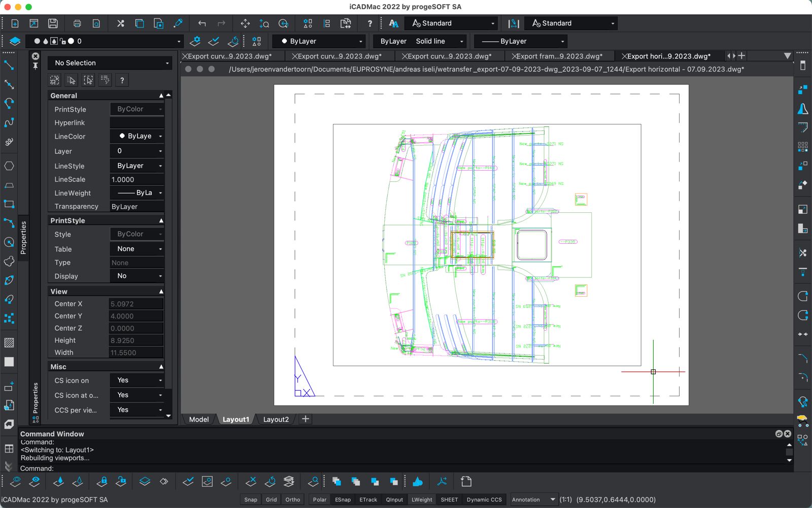Click the Match Properties brush icon
Viewport: 812px width, 508px height.
pyautogui.click(x=178, y=23)
